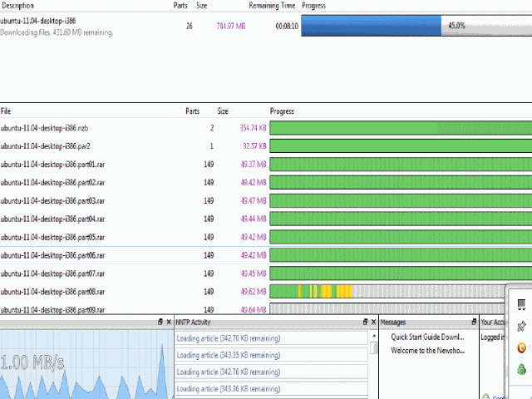Click the 784.97 MB size value
The height and width of the screenshot is (399, 532).
pyautogui.click(x=231, y=26)
